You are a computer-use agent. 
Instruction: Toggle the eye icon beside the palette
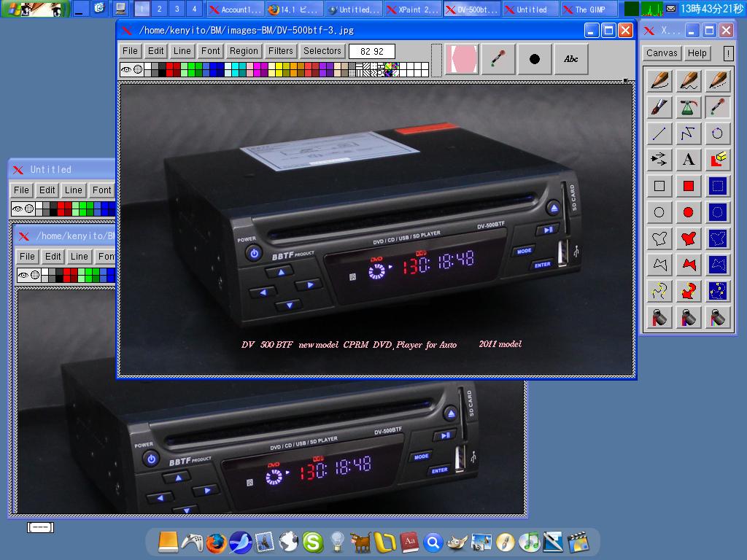point(126,69)
